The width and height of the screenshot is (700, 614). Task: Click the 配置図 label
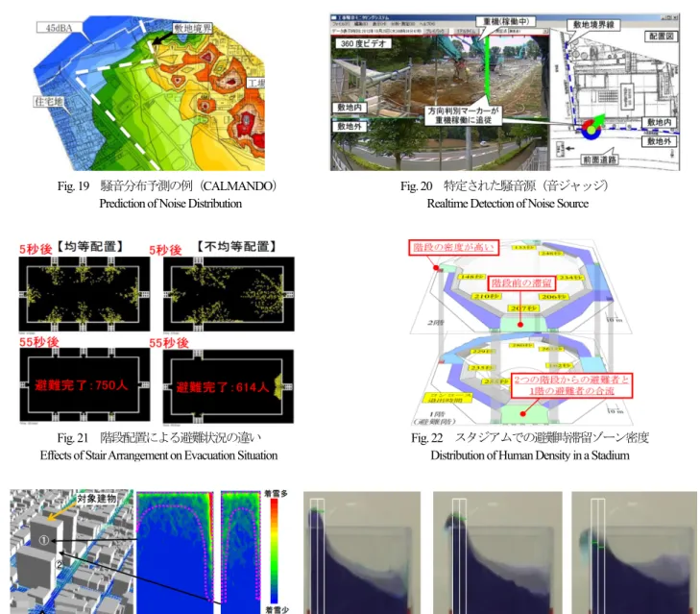point(662,37)
